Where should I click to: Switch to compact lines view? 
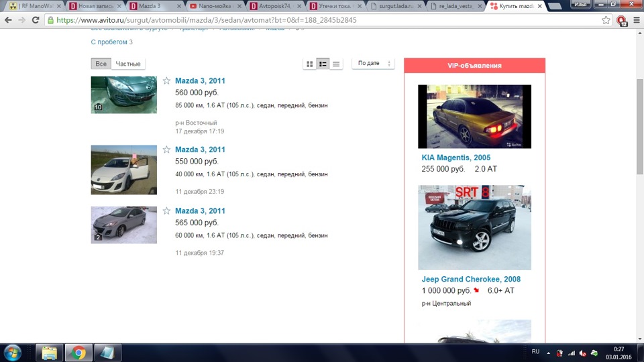click(336, 64)
